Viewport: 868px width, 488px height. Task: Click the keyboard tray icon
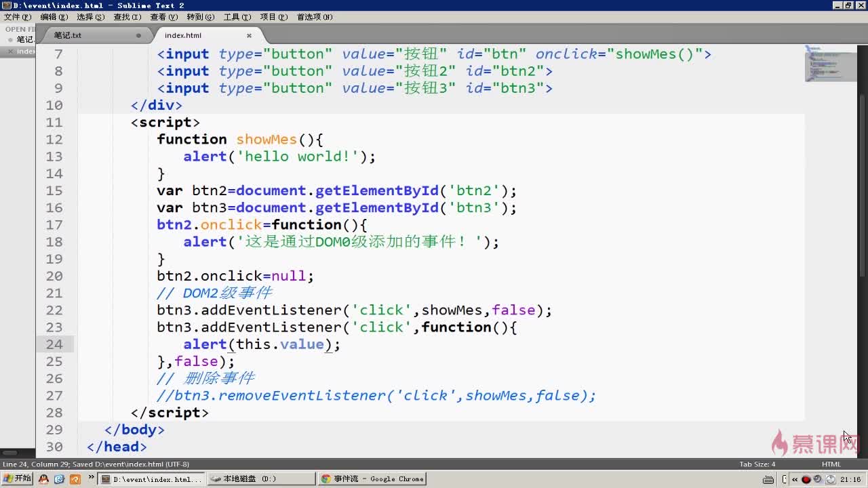[768, 479]
